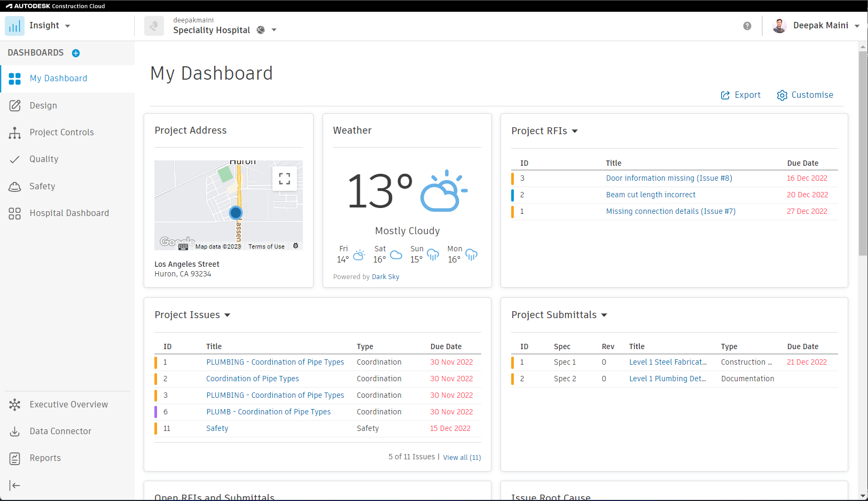Open the Safety issue with ID 11
The image size is (868, 501).
[217, 428]
